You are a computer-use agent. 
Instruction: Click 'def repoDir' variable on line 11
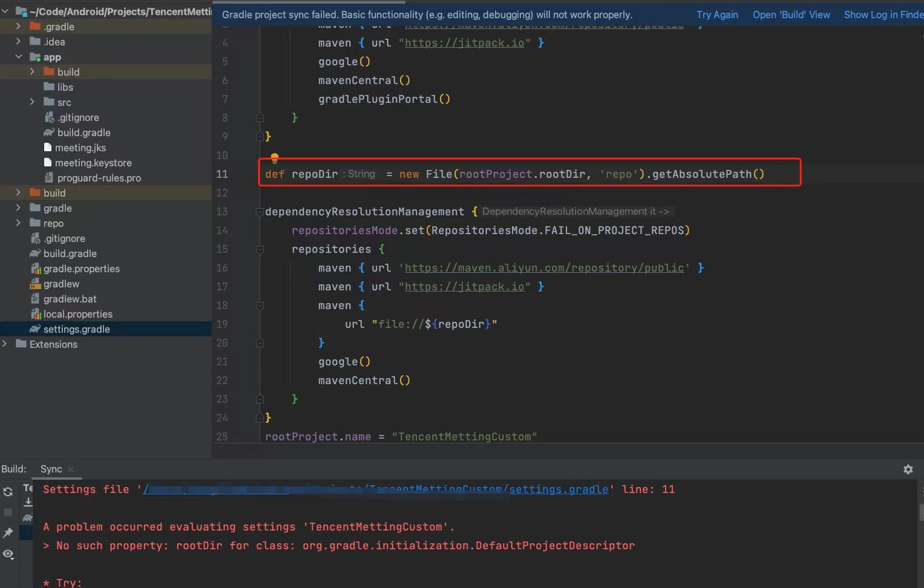pos(301,174)
